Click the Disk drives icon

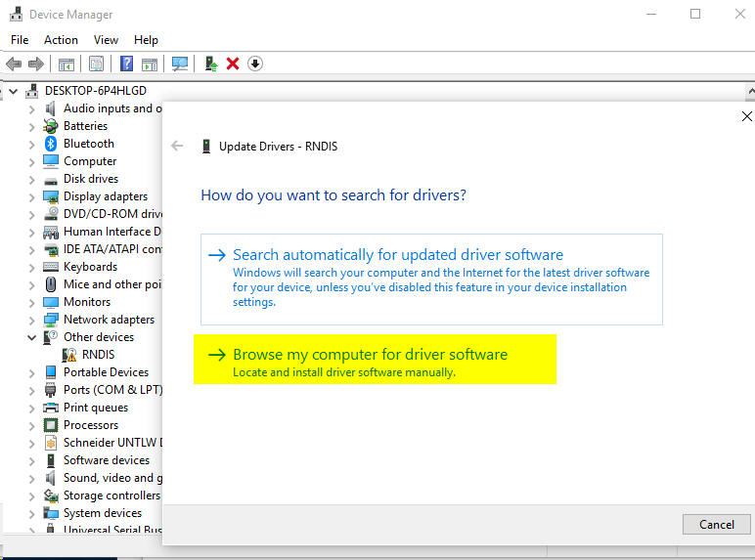(x=51, y=180)
